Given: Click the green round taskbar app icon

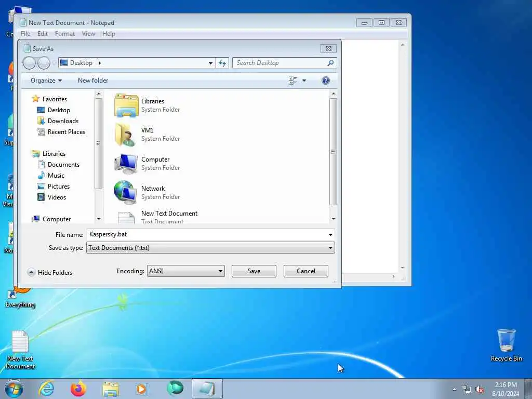Looking at the screenshot, I should (175, 389).
